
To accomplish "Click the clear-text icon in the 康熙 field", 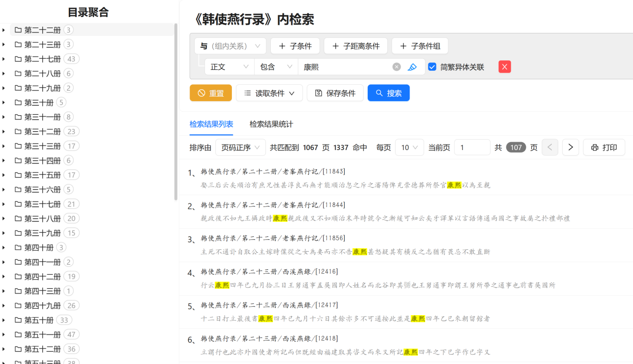I will pos(397,67).
